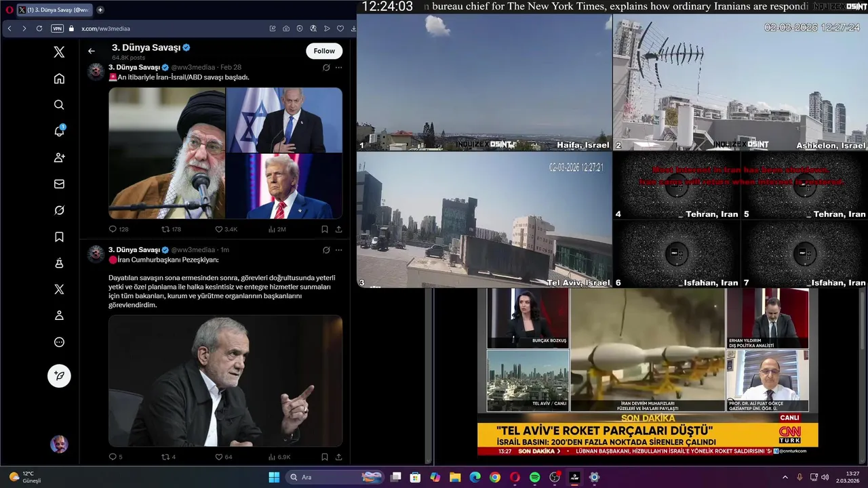Open X Explore search
Viewport: 868px width, 488px height.
coord(59,104)
